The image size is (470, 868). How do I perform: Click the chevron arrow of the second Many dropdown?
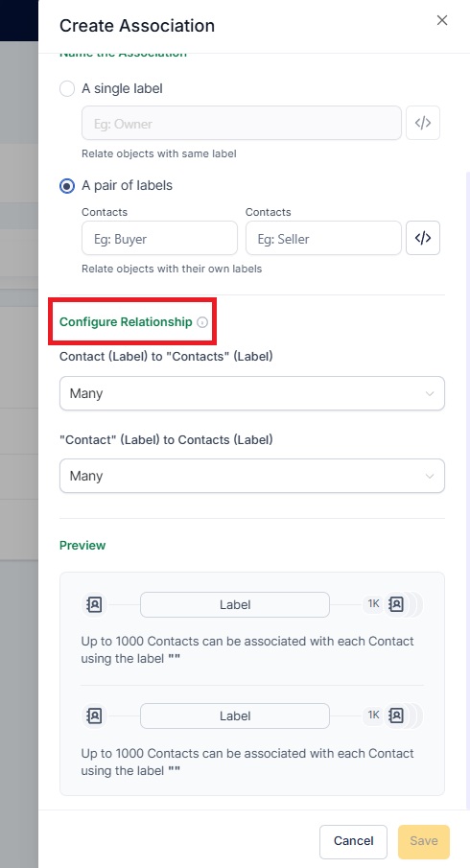[430, 476]
